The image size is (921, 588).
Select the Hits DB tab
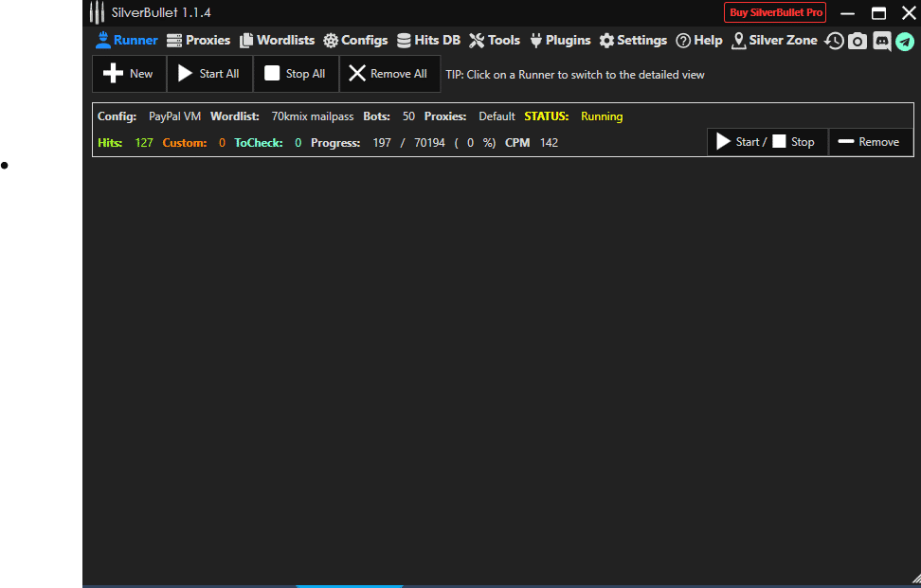(x=429, y=40)
